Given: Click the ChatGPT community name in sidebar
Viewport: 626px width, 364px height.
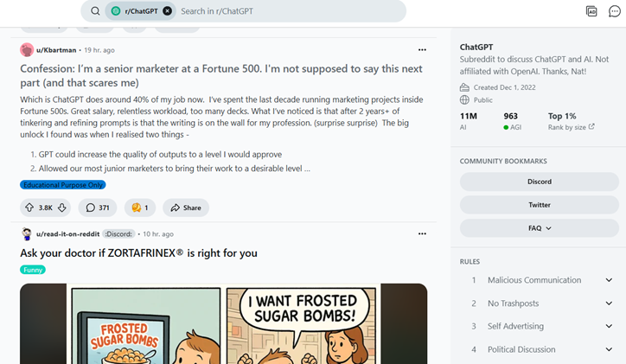Looking at the screenshot, I should 476,47.
